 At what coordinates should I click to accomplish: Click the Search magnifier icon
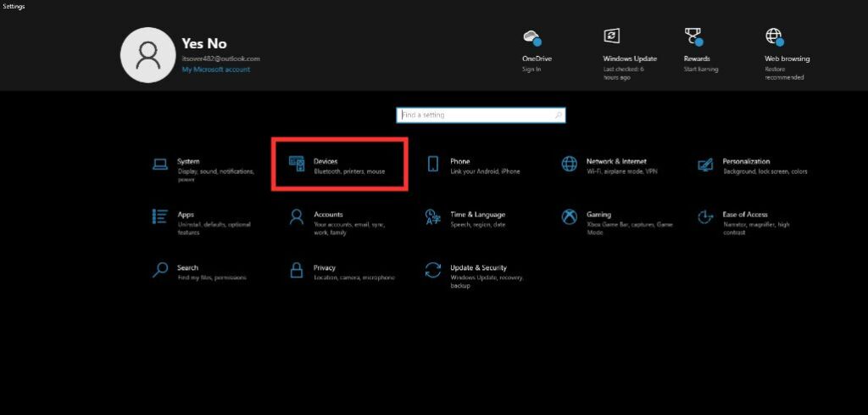coord(159,270)
